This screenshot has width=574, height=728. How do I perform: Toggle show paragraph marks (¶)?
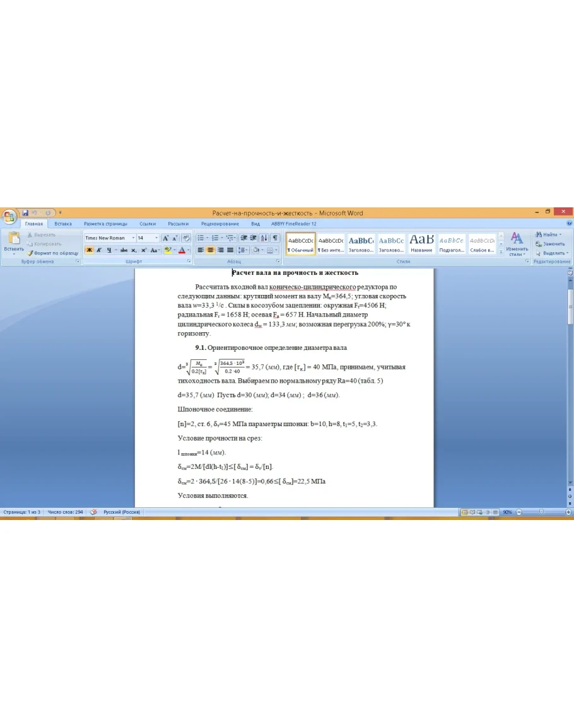tap(275, 238)
